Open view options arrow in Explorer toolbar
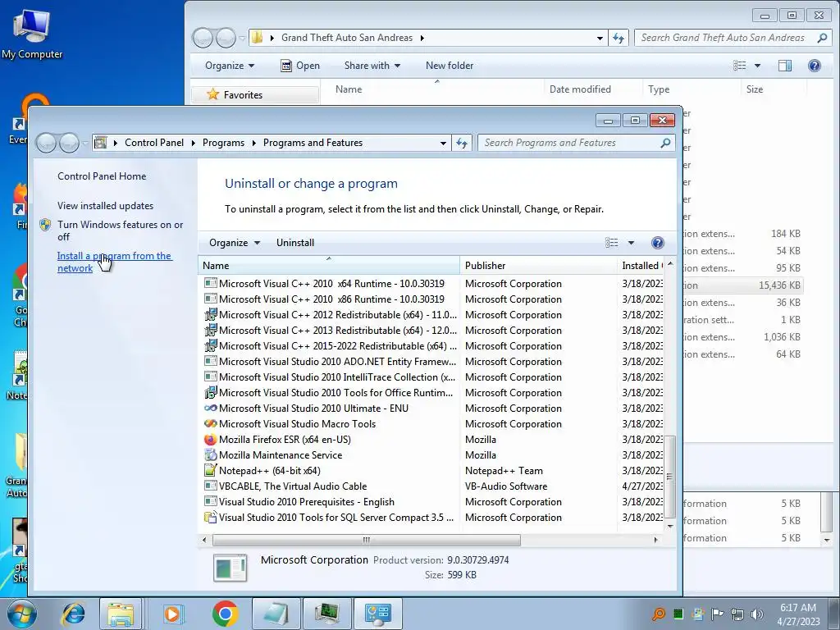Image resolution: width=840 pixels, height=630 pixels. point(757,66)
